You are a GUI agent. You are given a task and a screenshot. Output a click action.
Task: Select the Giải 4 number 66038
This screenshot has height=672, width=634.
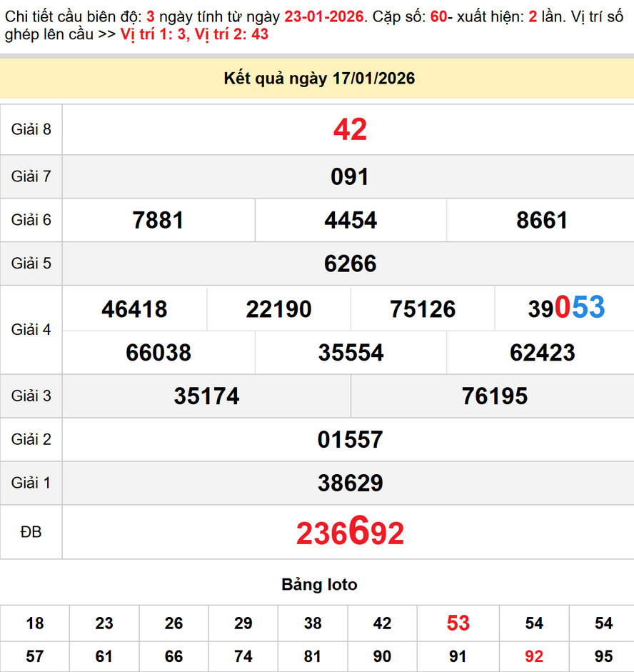[158, 353]
